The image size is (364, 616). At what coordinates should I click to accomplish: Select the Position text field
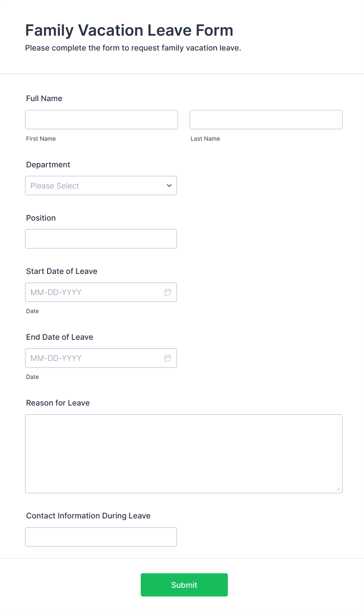(101, 239)
